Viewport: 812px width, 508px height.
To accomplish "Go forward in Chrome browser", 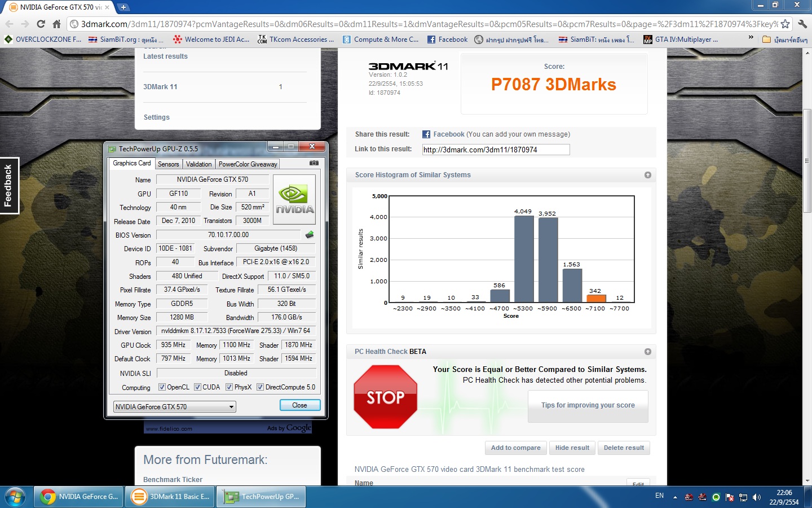I will coord(25,24).
